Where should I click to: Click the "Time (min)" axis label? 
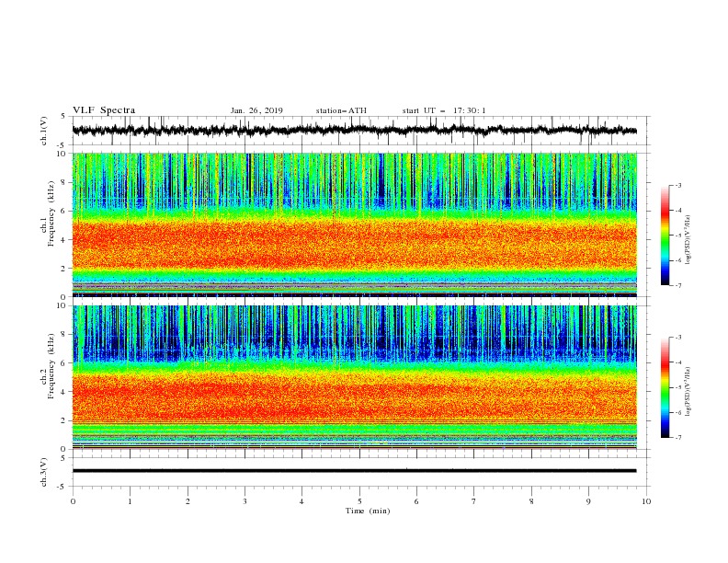point(368,511)
